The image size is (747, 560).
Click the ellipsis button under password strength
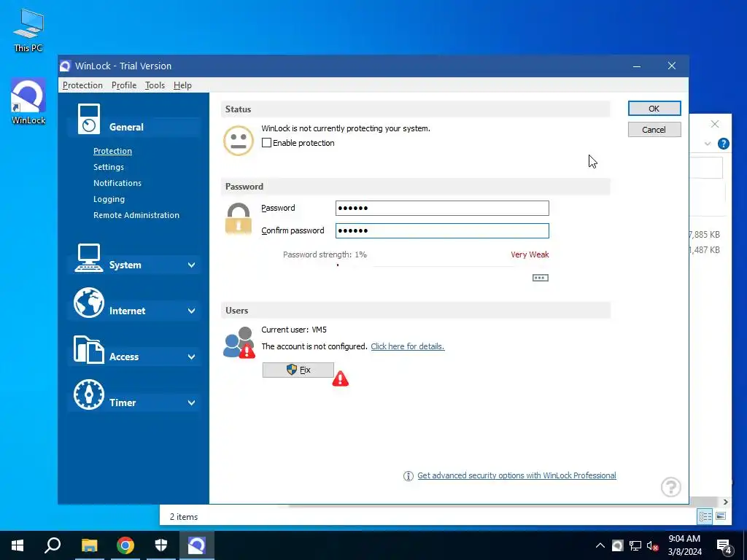tap(541, 278)
